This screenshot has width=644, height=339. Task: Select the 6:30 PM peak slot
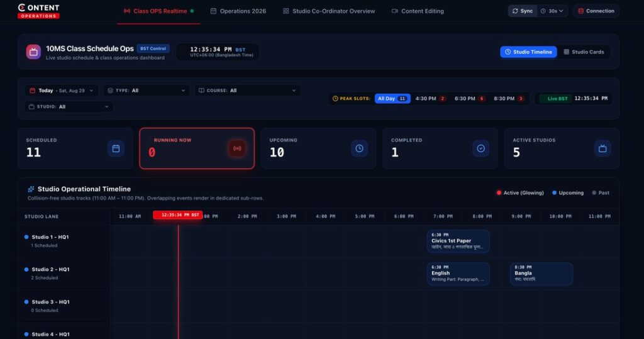coord(469,99)
